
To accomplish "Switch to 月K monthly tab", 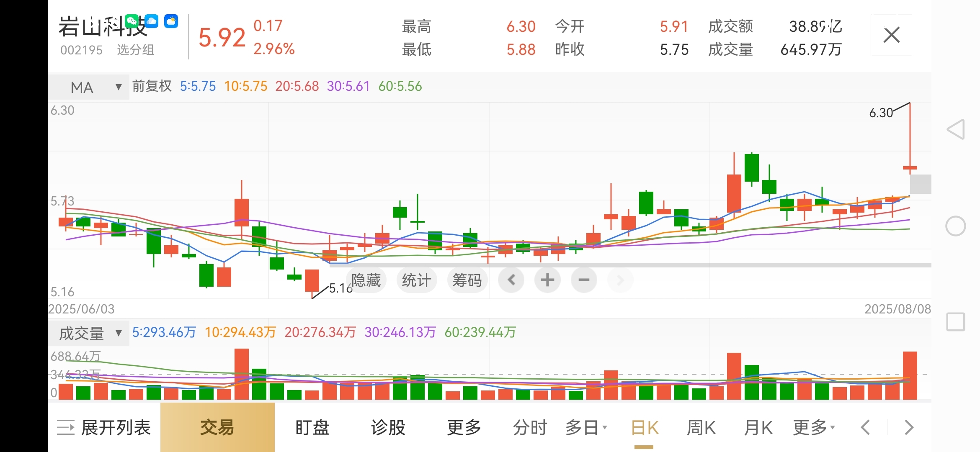I will (x=758, y=428).
